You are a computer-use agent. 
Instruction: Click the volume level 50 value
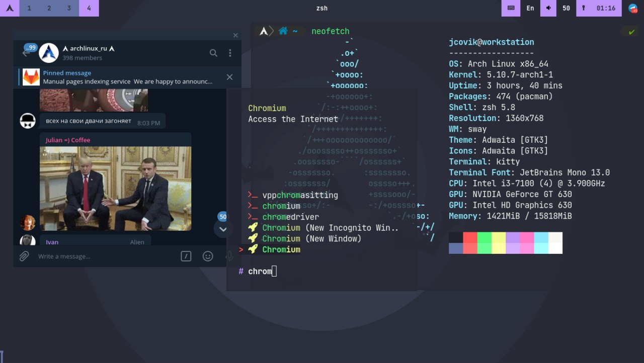coord(566,8)
